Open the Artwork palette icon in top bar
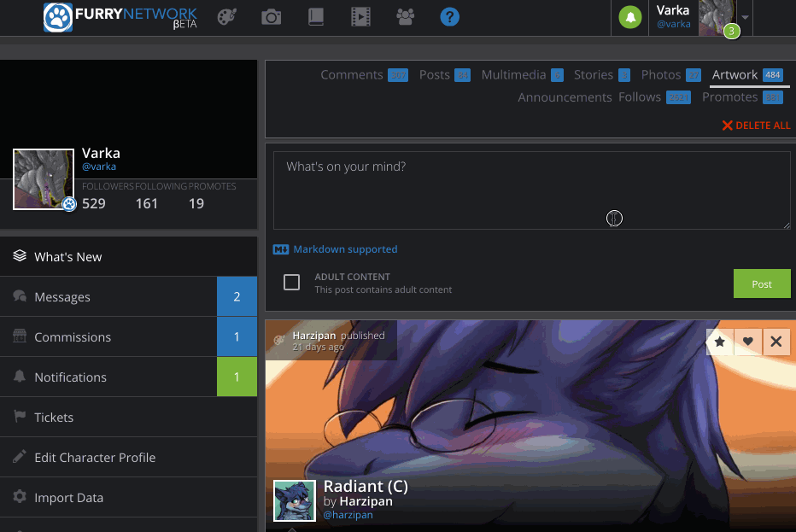This screenshot has width=796, height=532. [x=226, y=17]
